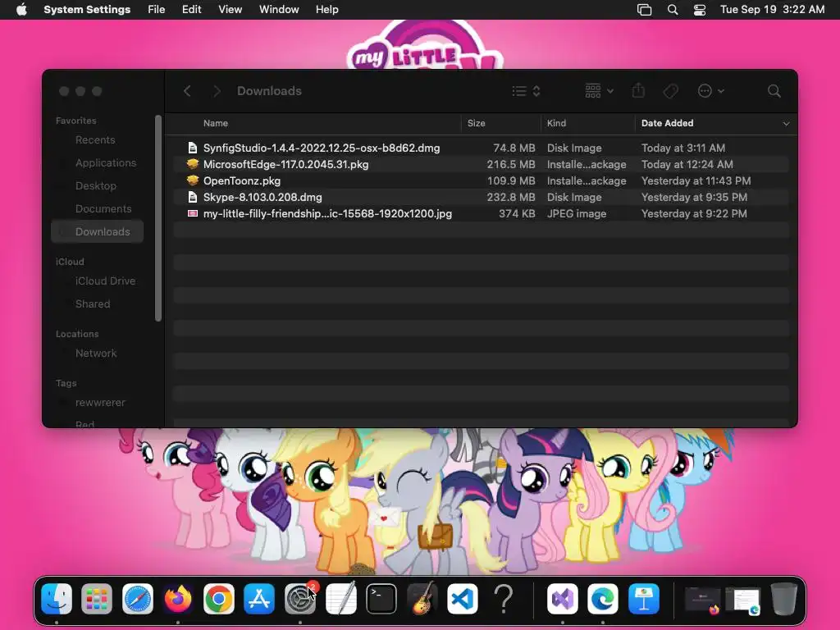Select Recents in the sidebar
Screen dimensions: 840x630
pos(97,139)
